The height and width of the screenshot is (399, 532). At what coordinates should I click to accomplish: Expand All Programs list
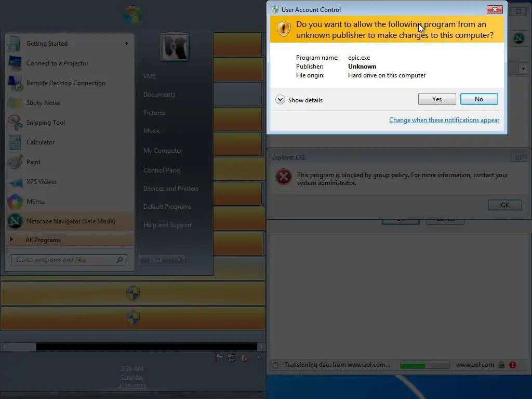[70, 240]
